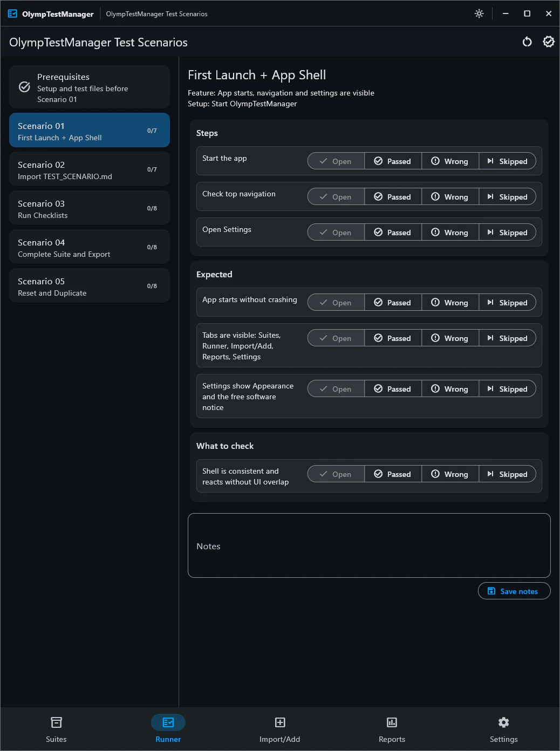Mark 'Start the app' as Passed
The width and height of the screenshot is (560, 751).
point(393,161)
